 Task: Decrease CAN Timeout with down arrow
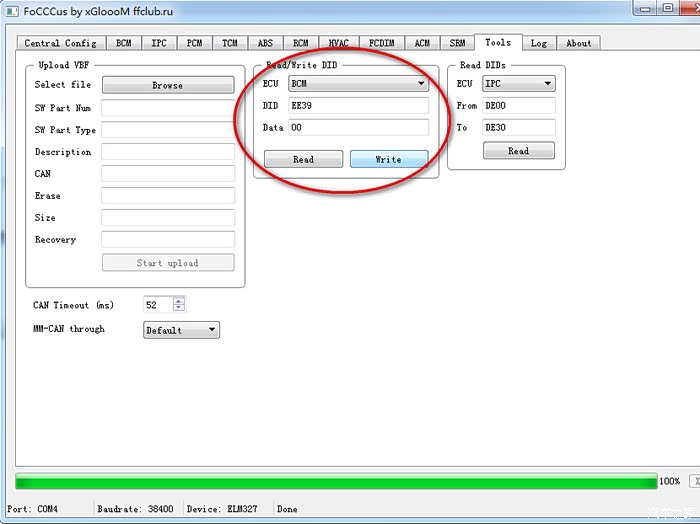pyautogui.click(x=179, y=309)
